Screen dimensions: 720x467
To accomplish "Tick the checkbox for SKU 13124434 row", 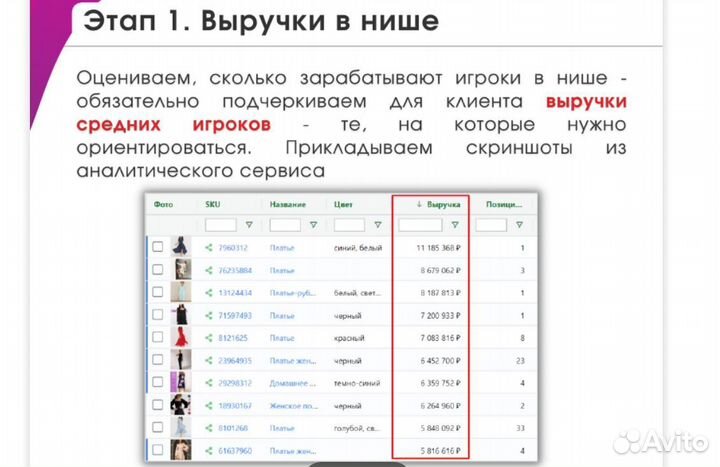I will pyautogui.click(x=158, y=292).
